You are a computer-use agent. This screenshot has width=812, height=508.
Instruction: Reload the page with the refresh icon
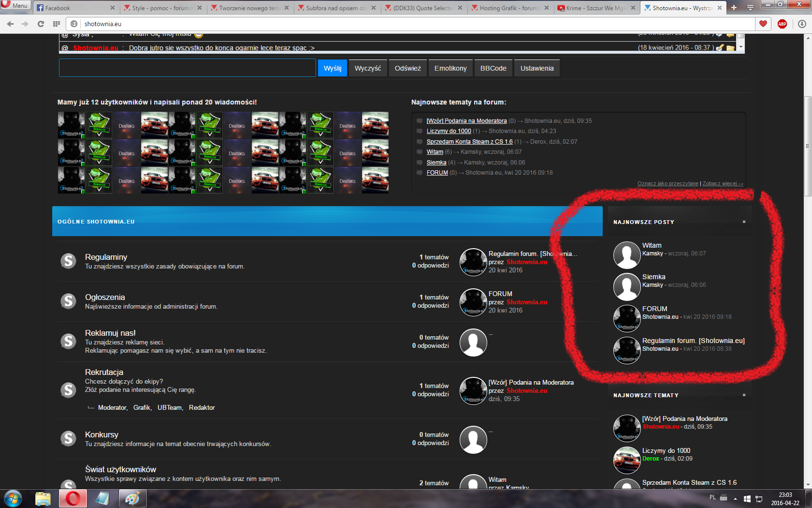[x=41, y=24]
